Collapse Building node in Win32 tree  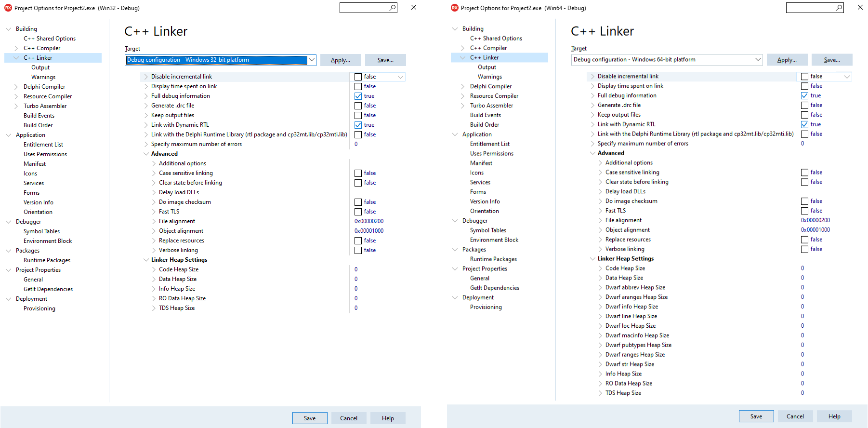coord(8,29)
